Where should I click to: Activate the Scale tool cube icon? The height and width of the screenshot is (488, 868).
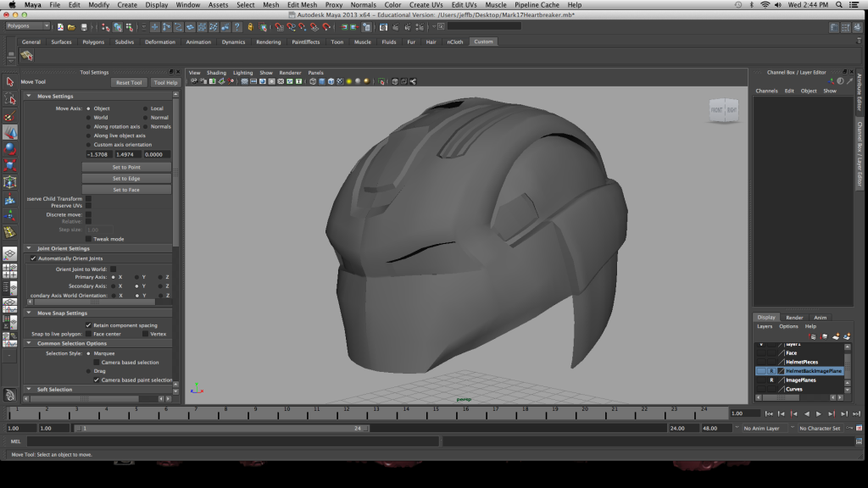[10, 166]
